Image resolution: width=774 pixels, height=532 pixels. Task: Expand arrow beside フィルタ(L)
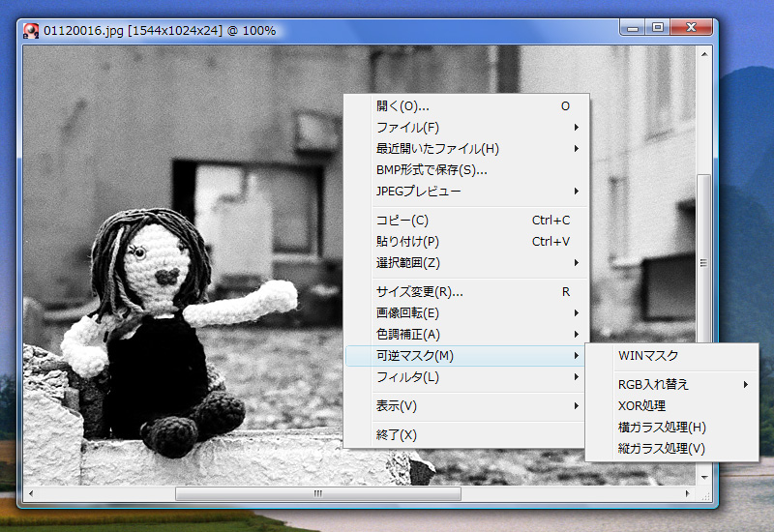click(x=576, y=377)
